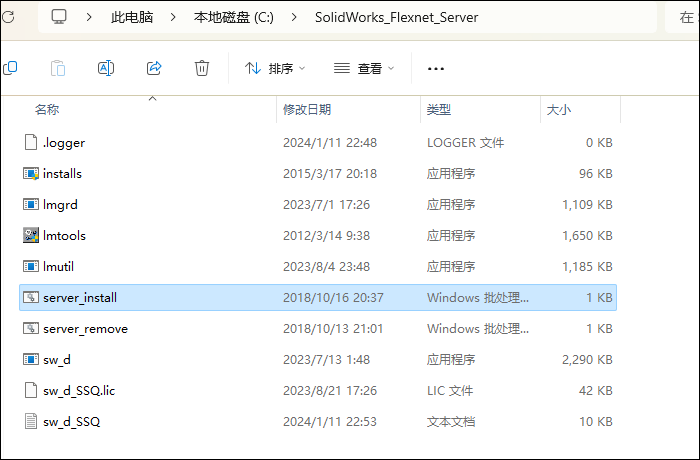Click the share icon in the toolbar
700x460 pixels.
(154, 68)
